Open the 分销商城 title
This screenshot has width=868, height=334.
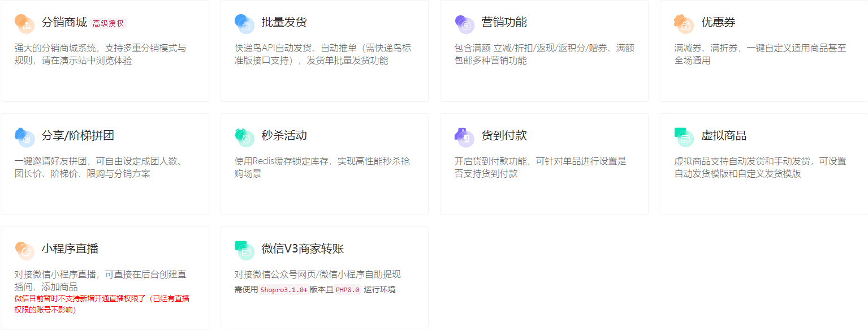coord(64,23)
